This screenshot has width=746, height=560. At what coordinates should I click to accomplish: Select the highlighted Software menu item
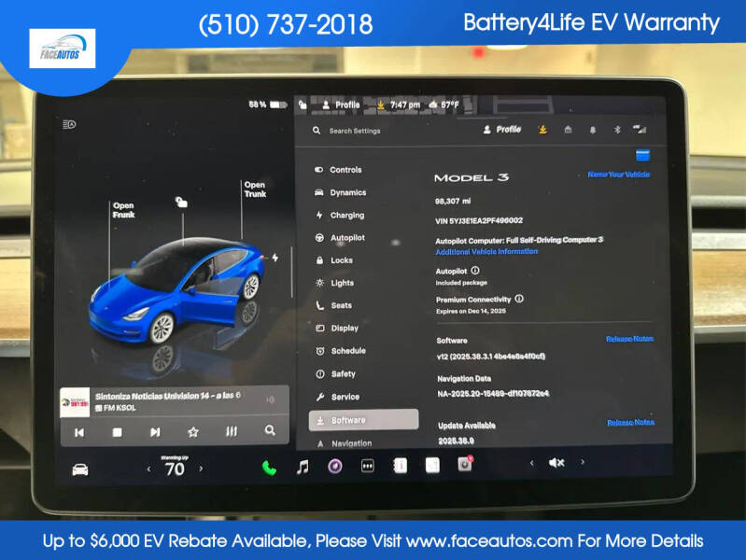coord(363,420)
